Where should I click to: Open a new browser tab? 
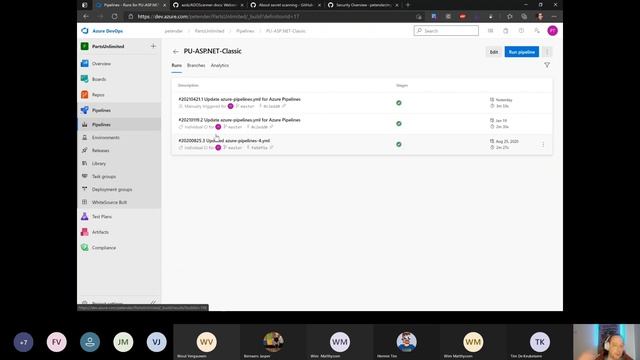tap(407, 5)
